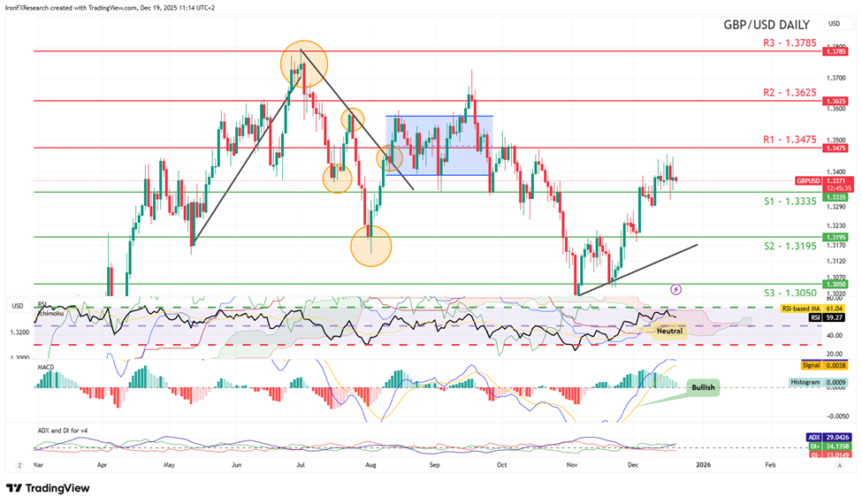The width and height of the screenshot is (862, 504).
Task: Click the largest orange circle at July peak
Action: (x=304, y=63)
